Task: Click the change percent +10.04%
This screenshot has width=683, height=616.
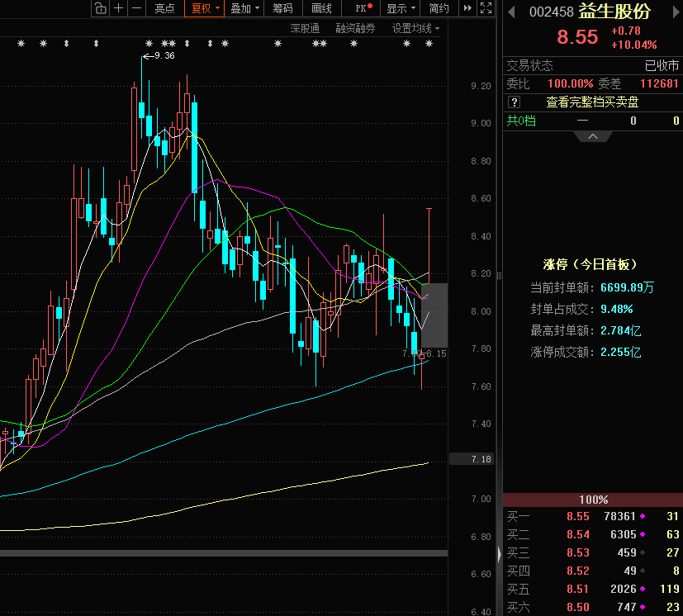Action: [633, 45]
